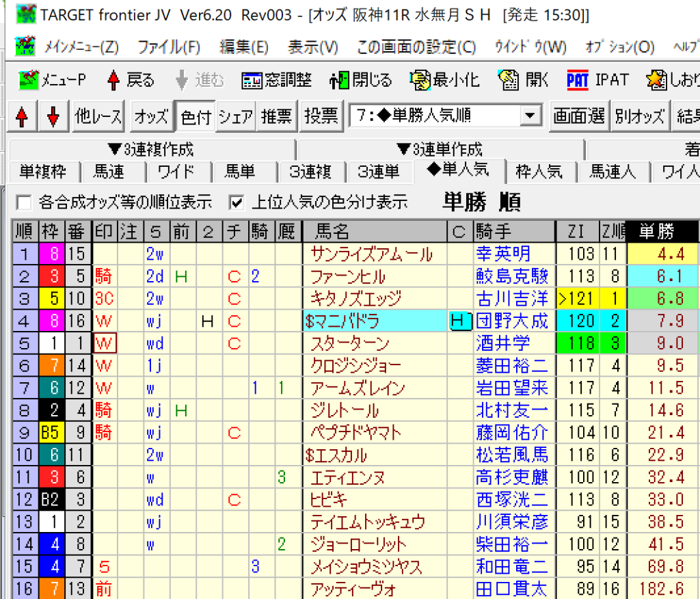Launch IPAT from the PAT icon

click(x=597, y=81)
